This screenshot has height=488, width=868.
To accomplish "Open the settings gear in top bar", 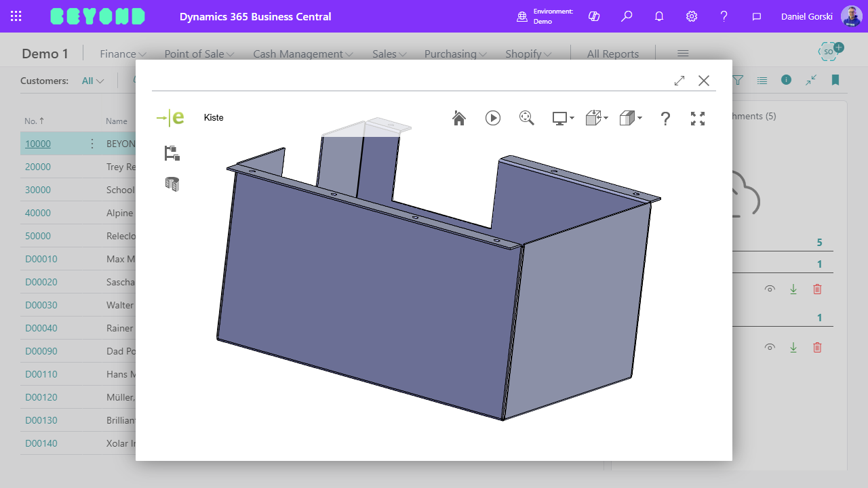I will [x=692, y=16].
